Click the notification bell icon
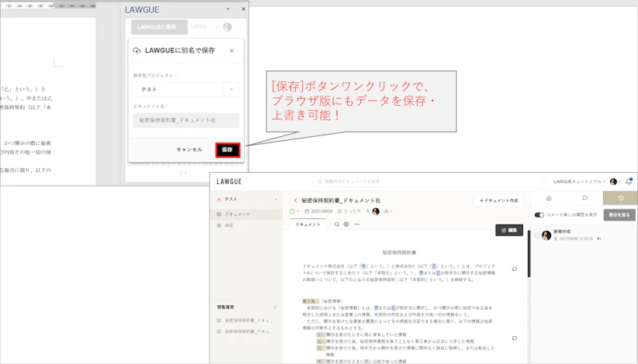The image size is (638, 364). pyautogui.click(x=628, y=182)
